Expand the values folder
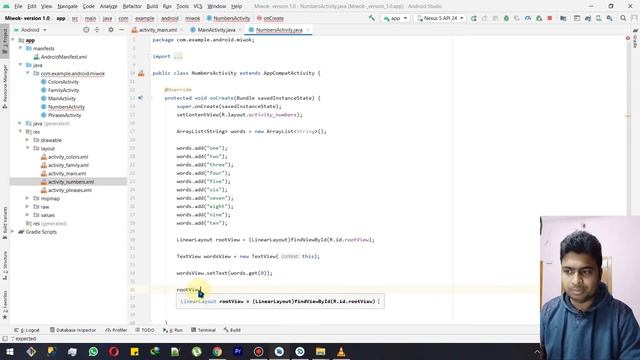 point(27,215)
